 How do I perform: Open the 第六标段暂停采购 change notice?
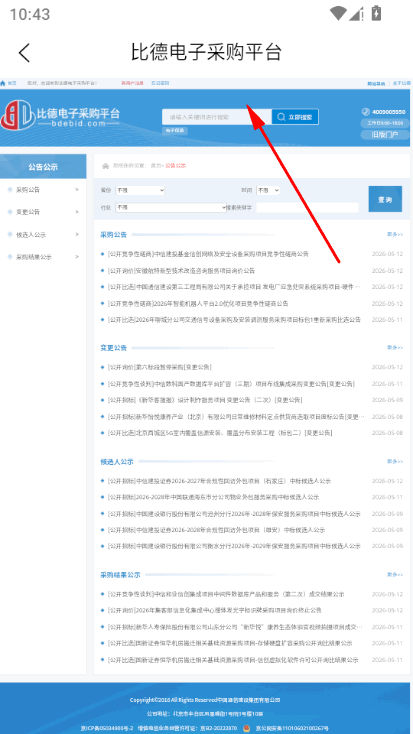coord(159,367)
